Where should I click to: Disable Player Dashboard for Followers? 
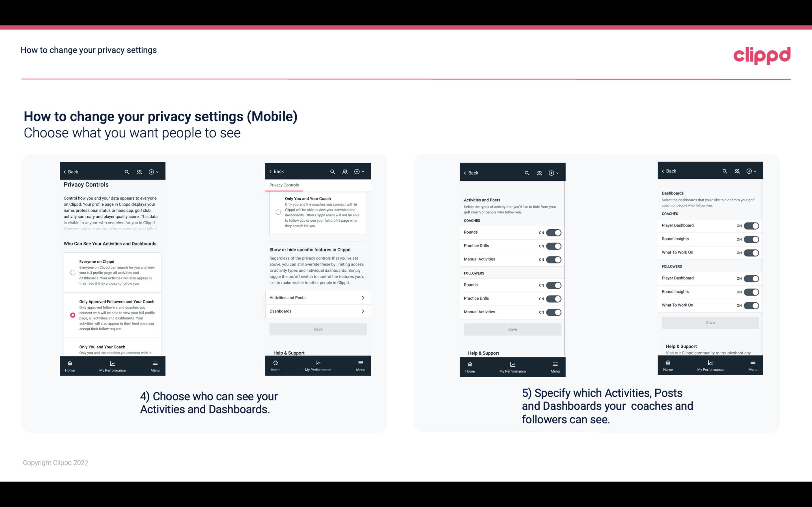click(x=751, y=278)
